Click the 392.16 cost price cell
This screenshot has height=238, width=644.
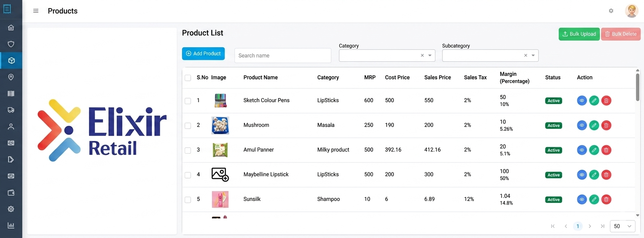coord(393,150)
